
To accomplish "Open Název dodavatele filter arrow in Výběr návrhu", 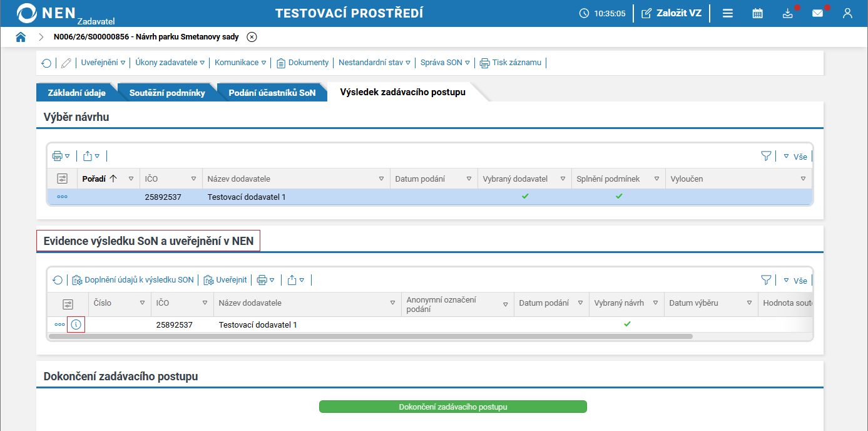I will [x=381, y=179].
